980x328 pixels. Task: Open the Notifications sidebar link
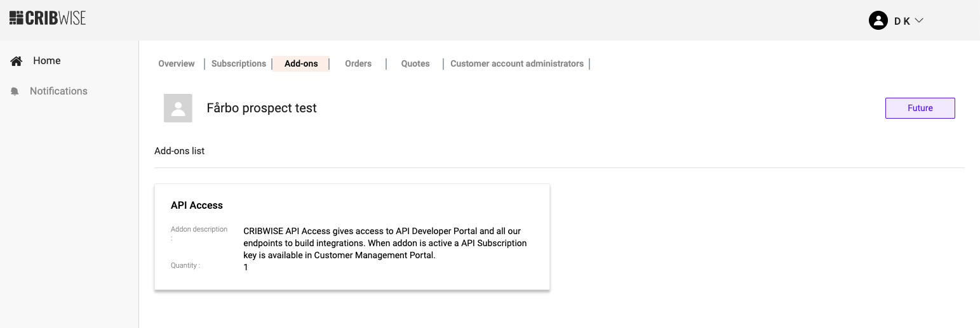click(58, 91)
